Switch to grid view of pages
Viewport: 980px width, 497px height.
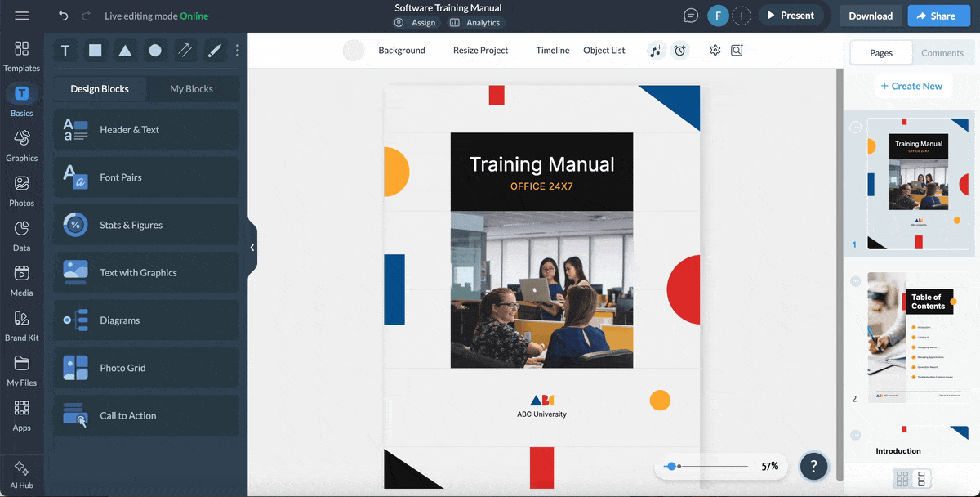[x=902, y=478]
